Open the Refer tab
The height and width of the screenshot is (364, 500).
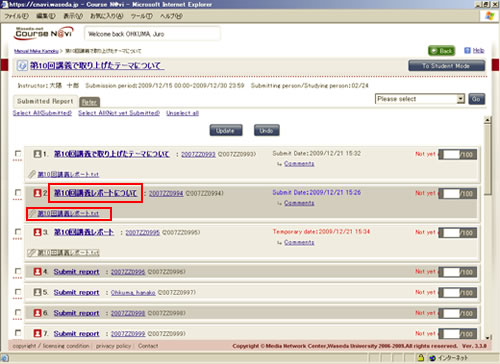[x=90, y=102]
